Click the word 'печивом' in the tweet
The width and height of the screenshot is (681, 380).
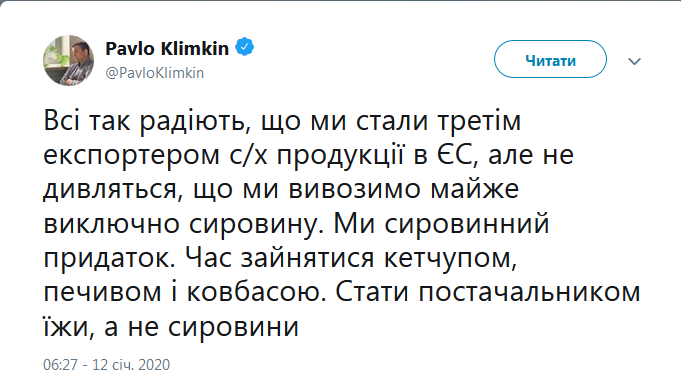102,294
